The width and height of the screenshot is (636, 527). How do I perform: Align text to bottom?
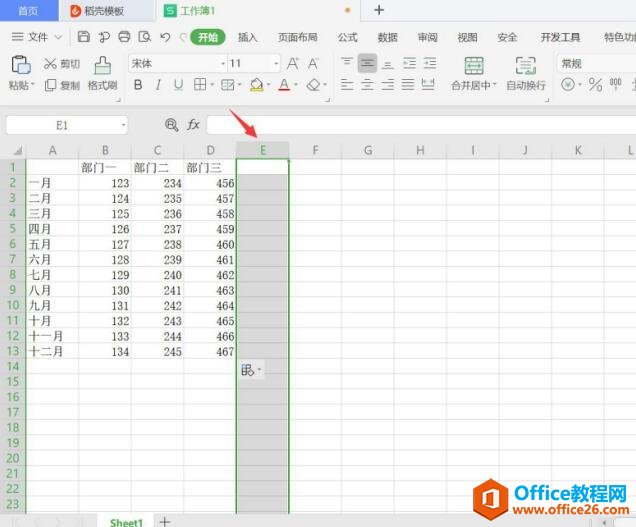pos(388,64)
